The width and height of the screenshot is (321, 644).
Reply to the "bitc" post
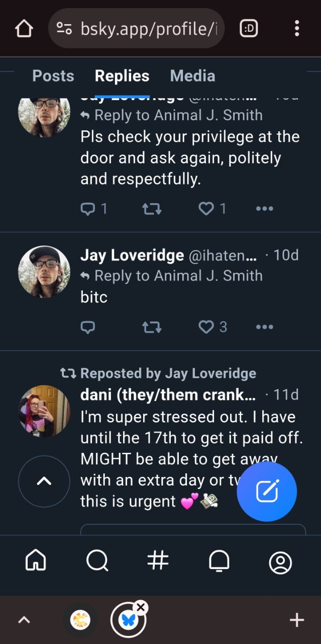[x=88, y=328]
